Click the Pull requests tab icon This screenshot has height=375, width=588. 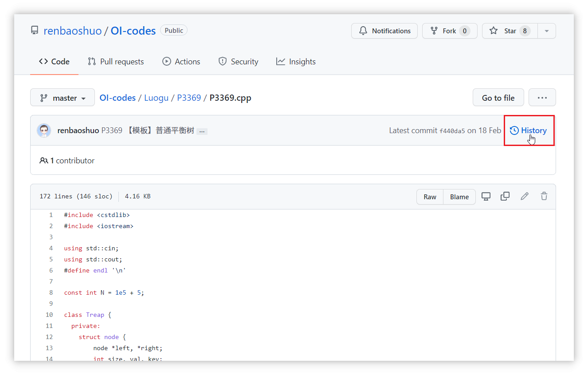click(x=92, y=61)
